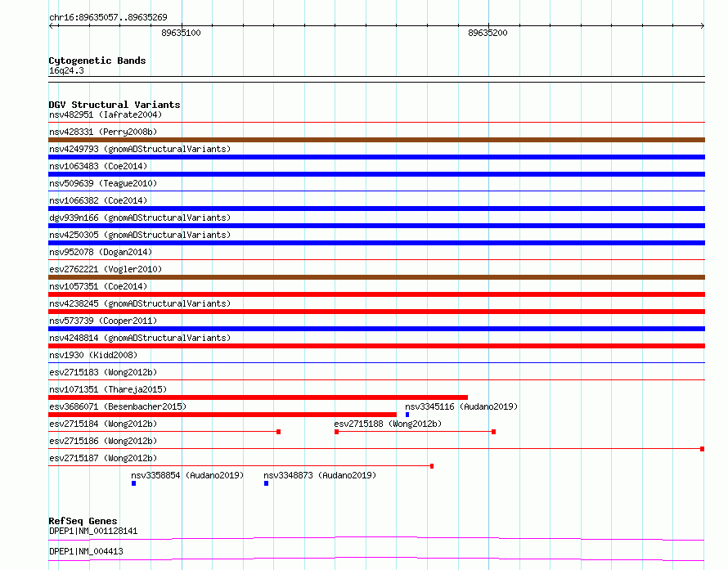Select the nsv1930 (Kidd2008) label
The width and height of the screenshot is (728, 570).
93,355
